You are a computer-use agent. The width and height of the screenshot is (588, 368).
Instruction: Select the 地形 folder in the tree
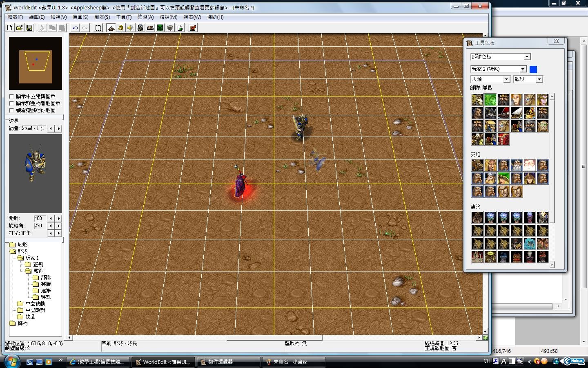(18, 245)
